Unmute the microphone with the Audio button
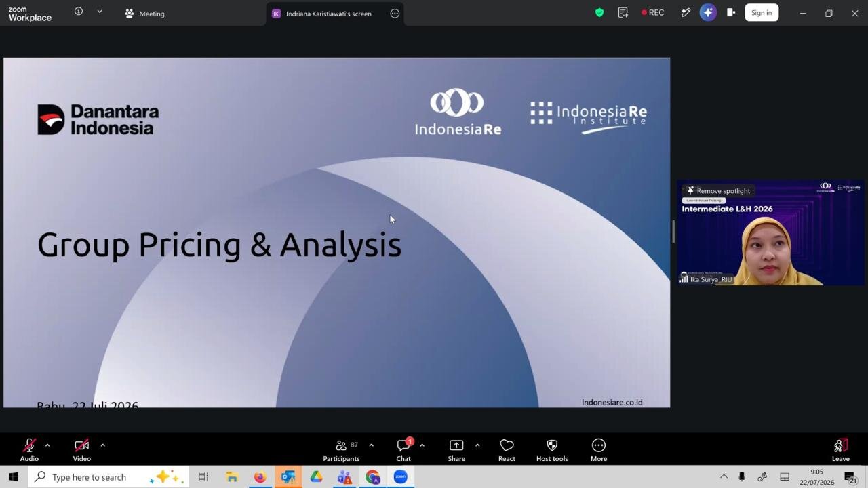 click(x=29, y=449)
